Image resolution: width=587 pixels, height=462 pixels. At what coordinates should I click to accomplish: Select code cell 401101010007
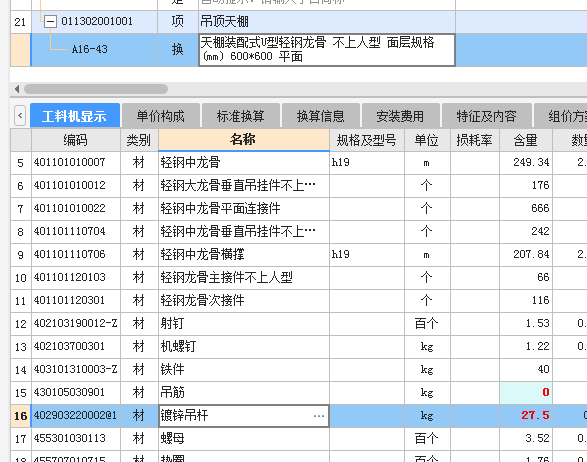tap(76, 162)
